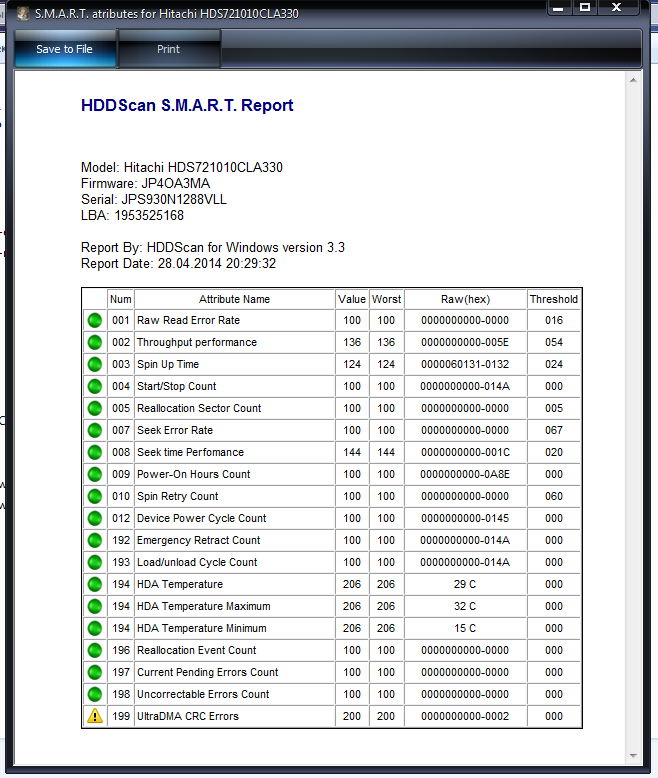Viewport: 658px width, 778px height.
Task: Click the Save to File button
Action: pyautogui.click(x=65, y=49)
